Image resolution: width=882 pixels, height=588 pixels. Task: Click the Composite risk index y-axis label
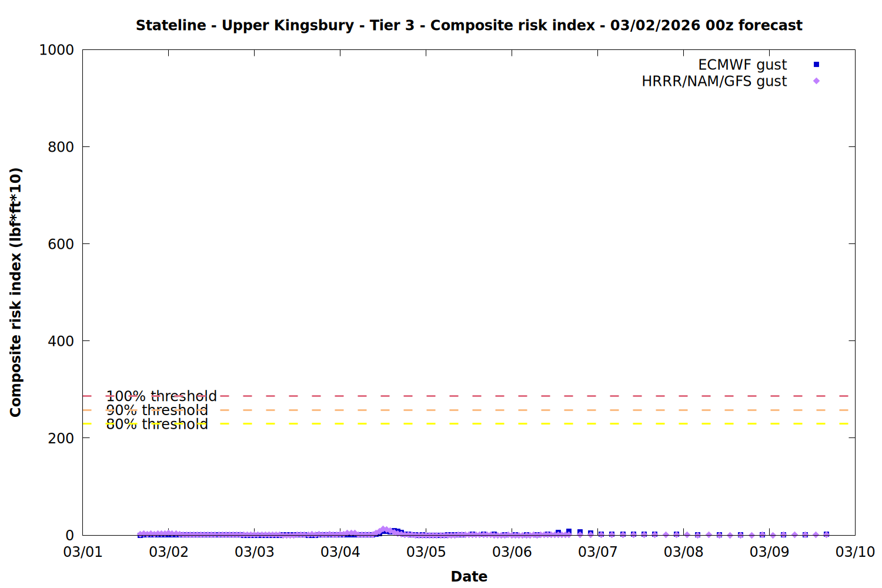pyautogui.click(x=15, y=292)
